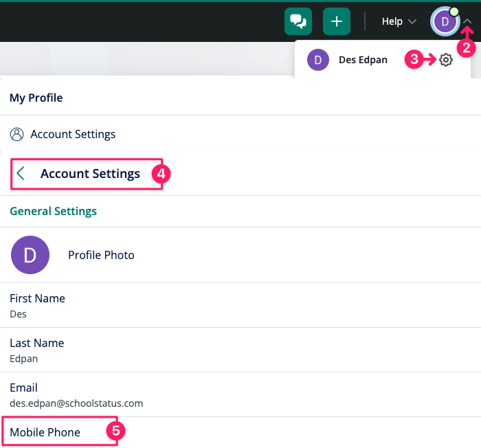Go back using the green left chevron
Screen dimensions: 481x448
[21, 174]
